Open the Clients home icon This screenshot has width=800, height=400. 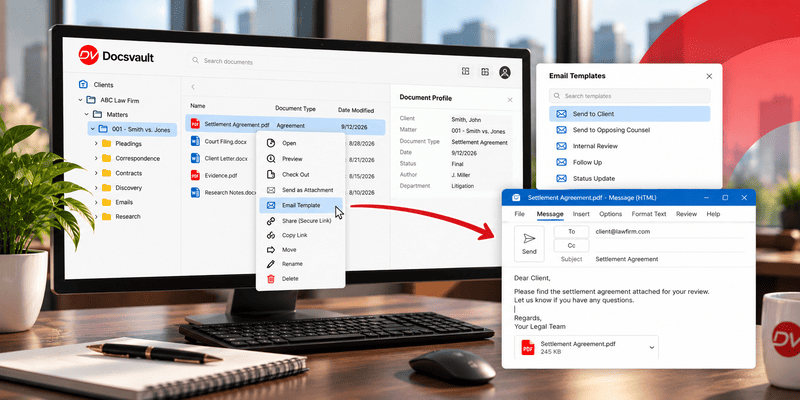coord(83,85)
